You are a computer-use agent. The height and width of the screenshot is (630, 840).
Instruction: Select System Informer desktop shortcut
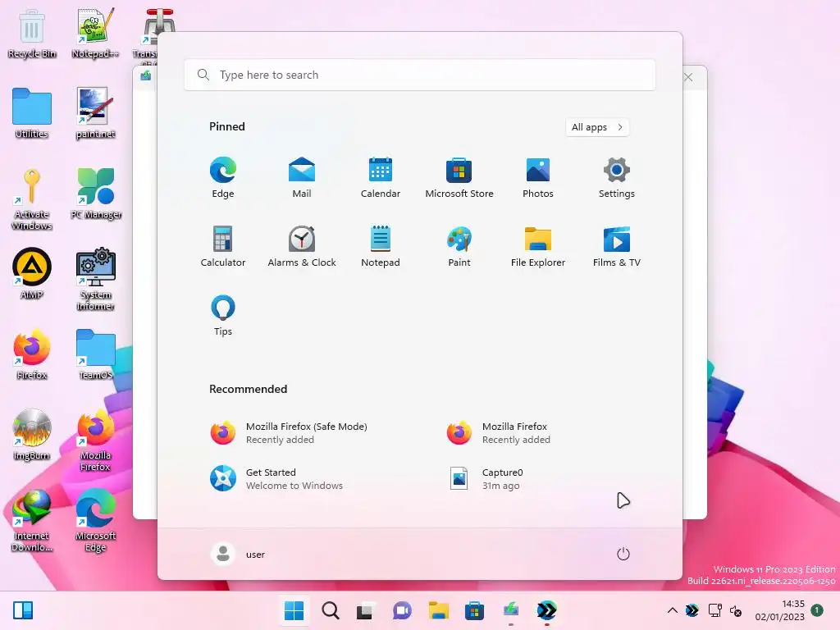[95, 279]
